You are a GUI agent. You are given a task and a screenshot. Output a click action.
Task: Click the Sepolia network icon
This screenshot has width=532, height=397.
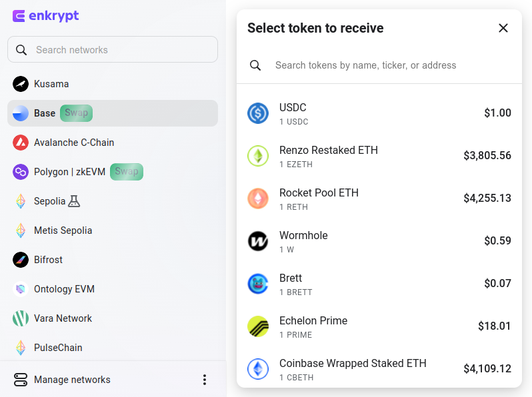(x=21, y=201)
